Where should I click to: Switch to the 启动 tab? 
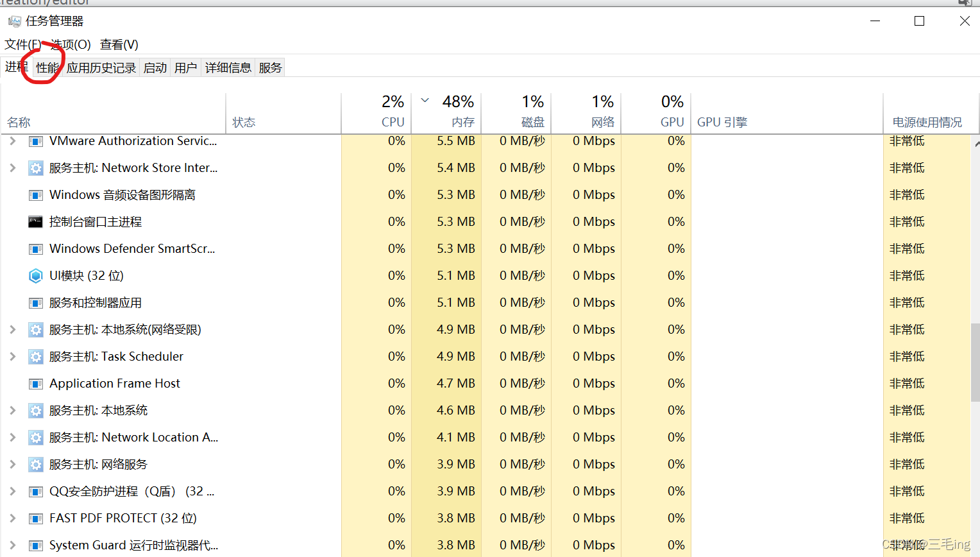tap(155, 67)
